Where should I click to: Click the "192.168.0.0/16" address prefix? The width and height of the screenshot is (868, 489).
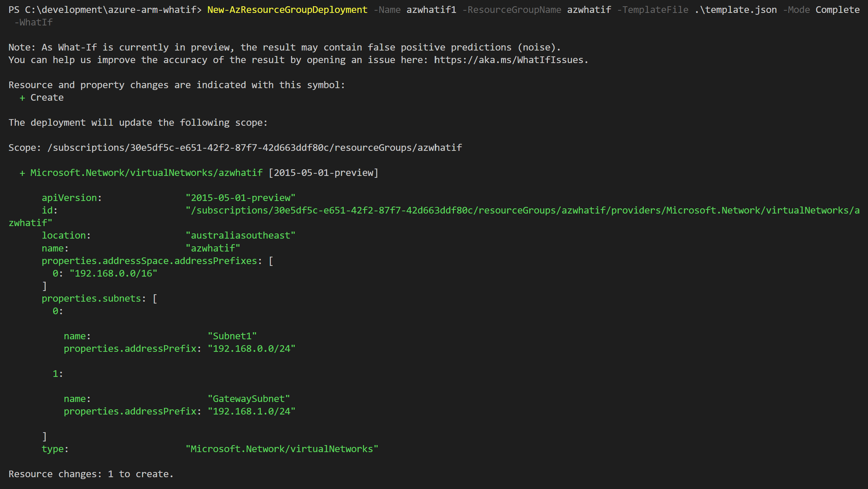pos(113,273)
